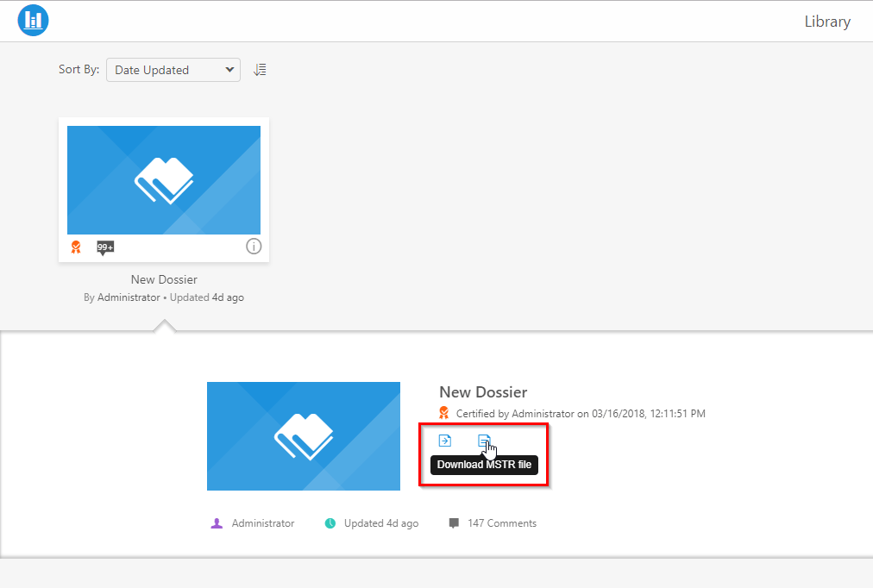Toggle the sort order direction button

pos(260,70)
